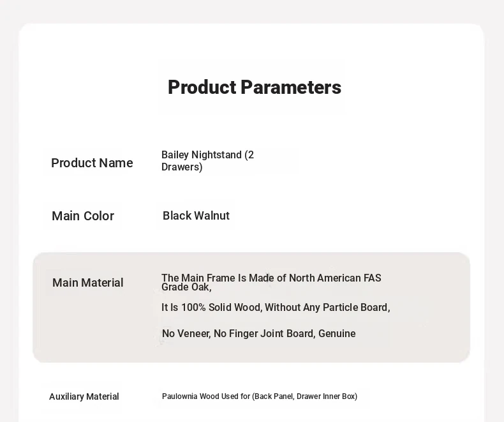
Task: Click the word Drawers) in product name
Action: pos(182,167)
